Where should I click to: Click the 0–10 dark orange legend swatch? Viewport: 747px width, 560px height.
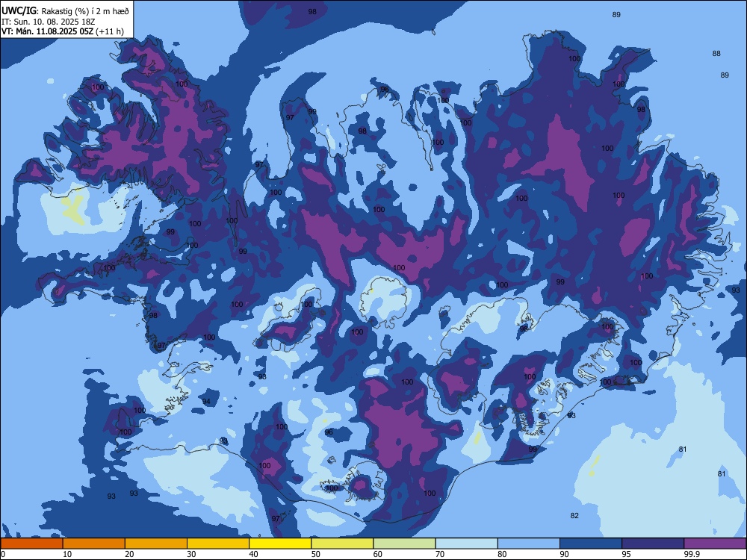click(x=31, y=544)
